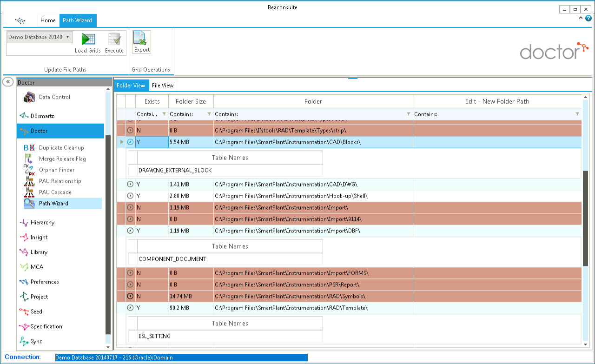Click the Beaconsuite application logo icon
Image resolution: width=595 pixels, height=364 pixels.
[x=20, y=20]
